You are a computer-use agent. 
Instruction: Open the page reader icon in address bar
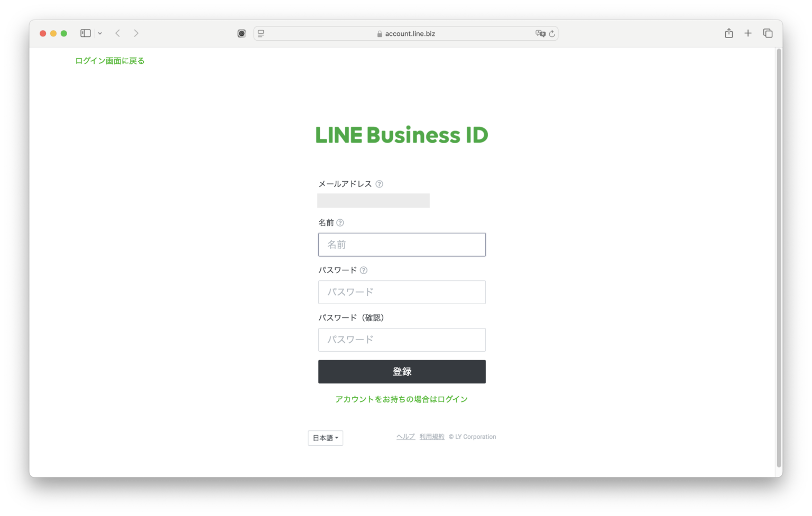point(261,33)
